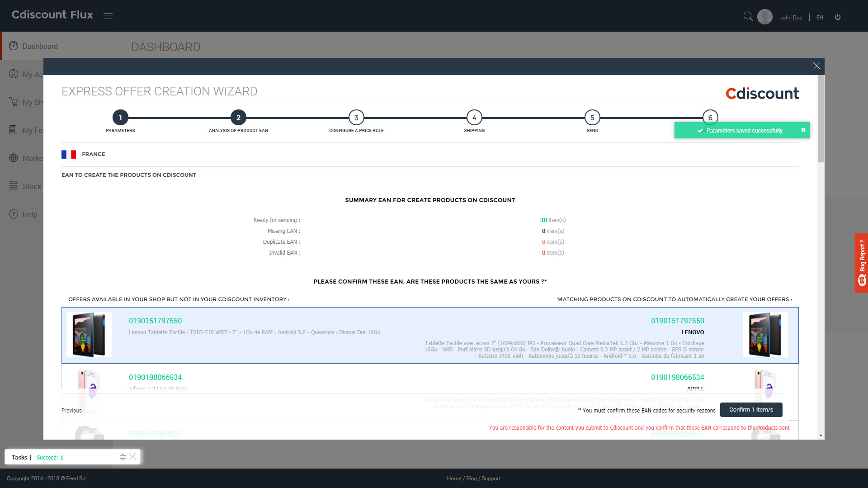This screenshot has height=488, width=868.
Task: Click the Missing EAN label
Action: (283, 231)
